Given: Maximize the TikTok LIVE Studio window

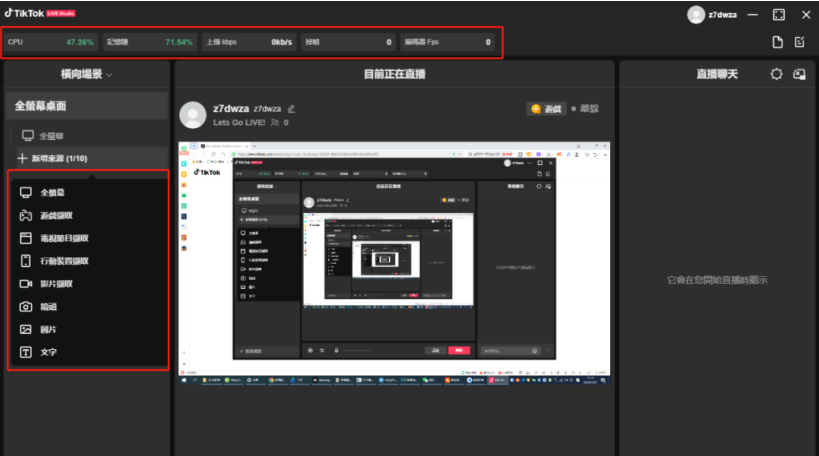Looking at the screenshot, I should point(779,15).
